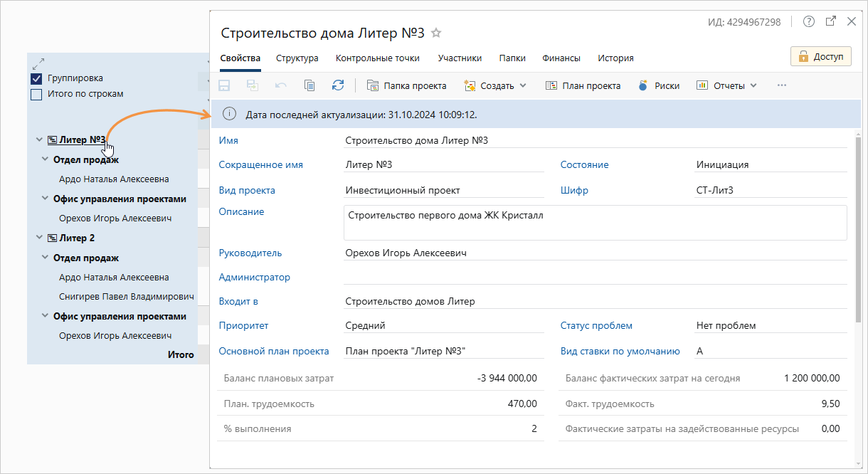Click the copy icon in toolbar
Screen dimensions: 868x474
[309, 85]
